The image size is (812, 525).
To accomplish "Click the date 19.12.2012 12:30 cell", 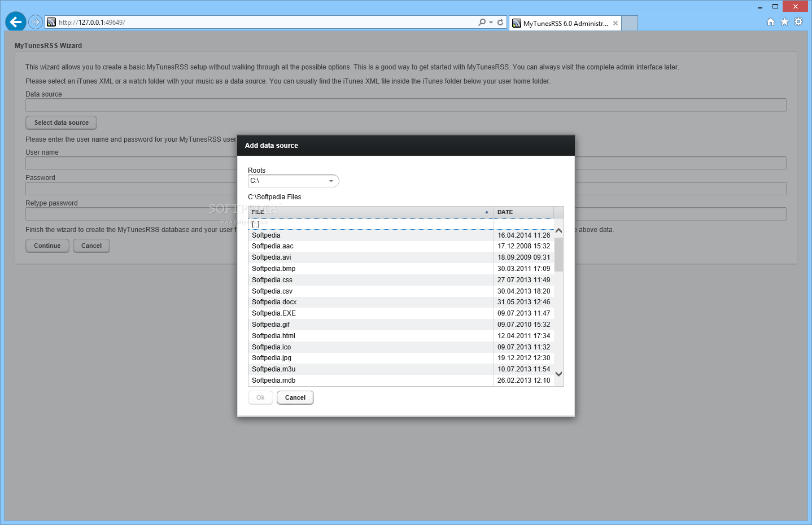I will [523, 358].
